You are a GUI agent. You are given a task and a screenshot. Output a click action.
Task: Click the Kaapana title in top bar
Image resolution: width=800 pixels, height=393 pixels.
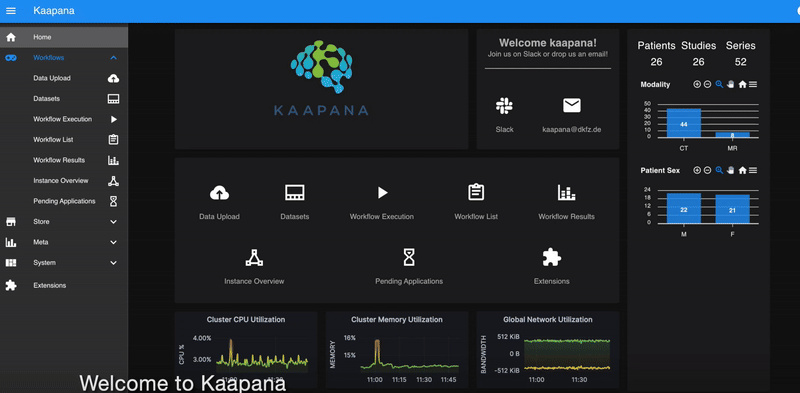[54, 11]
